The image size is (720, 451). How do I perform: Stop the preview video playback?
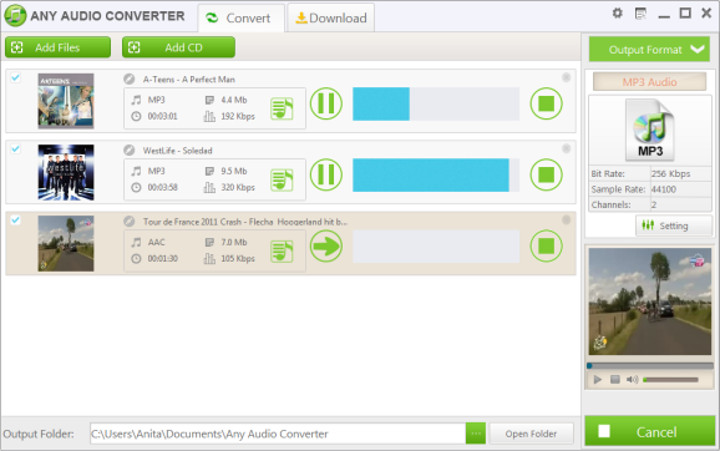pyautogui.click(x=615, y=379)
